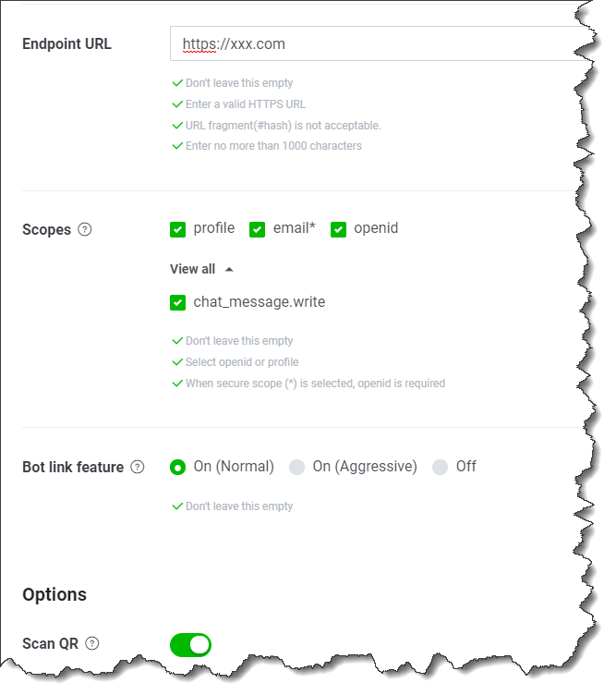
Task: Click the chat_message.write label text
Action: (x=260, y=301)
